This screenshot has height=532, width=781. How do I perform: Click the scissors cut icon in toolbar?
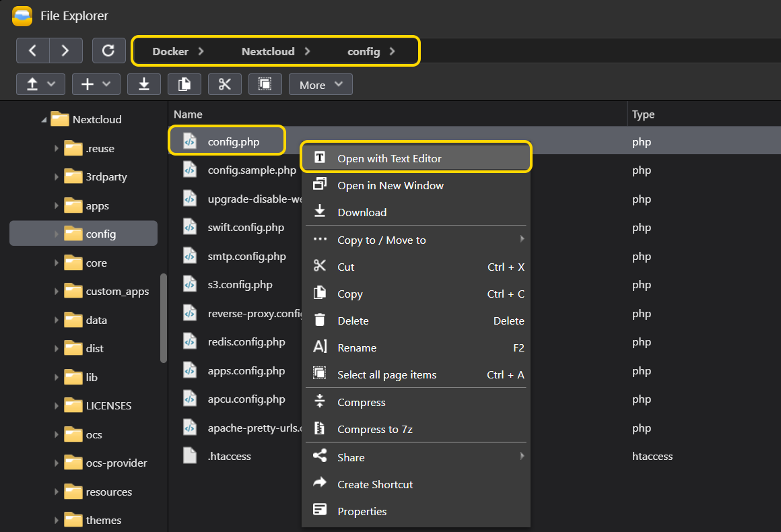[x=225, y=84]
